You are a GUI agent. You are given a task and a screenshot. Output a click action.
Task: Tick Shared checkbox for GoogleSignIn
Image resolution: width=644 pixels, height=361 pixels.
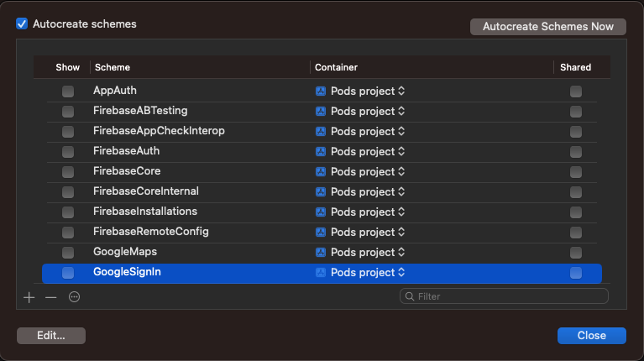(x=576, y=273)
